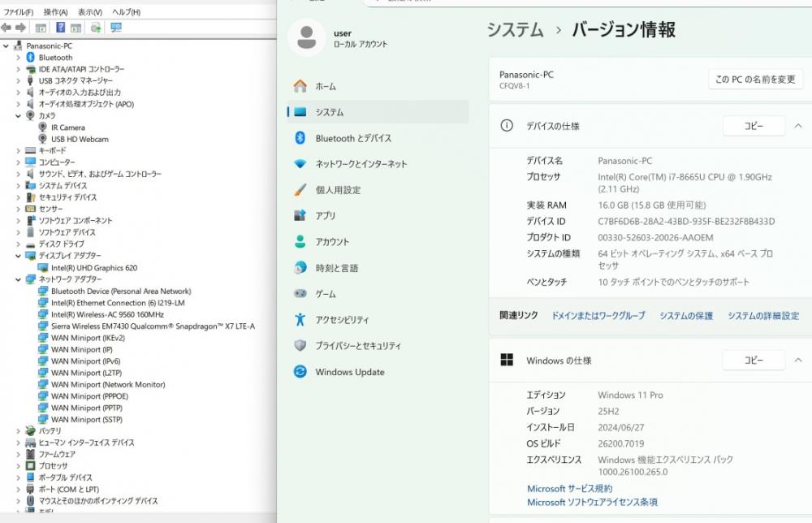Collapse the カメラ category
The width and height of the screenshot is (812, 523).
click(x=18, y=115)
